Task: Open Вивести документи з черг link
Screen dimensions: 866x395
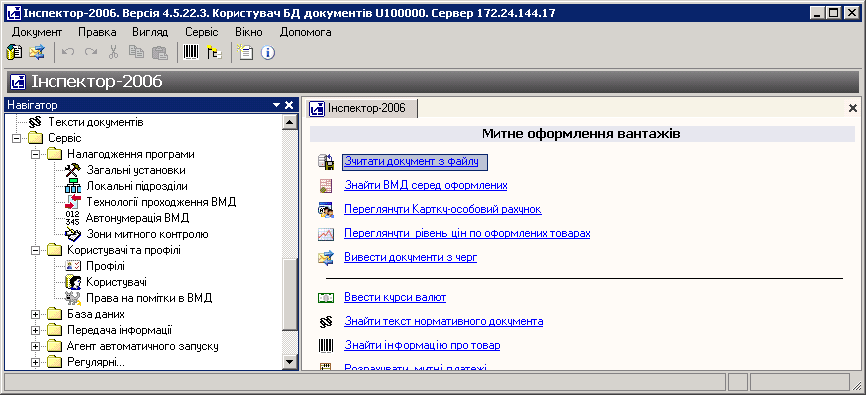Action: point(410,257)
